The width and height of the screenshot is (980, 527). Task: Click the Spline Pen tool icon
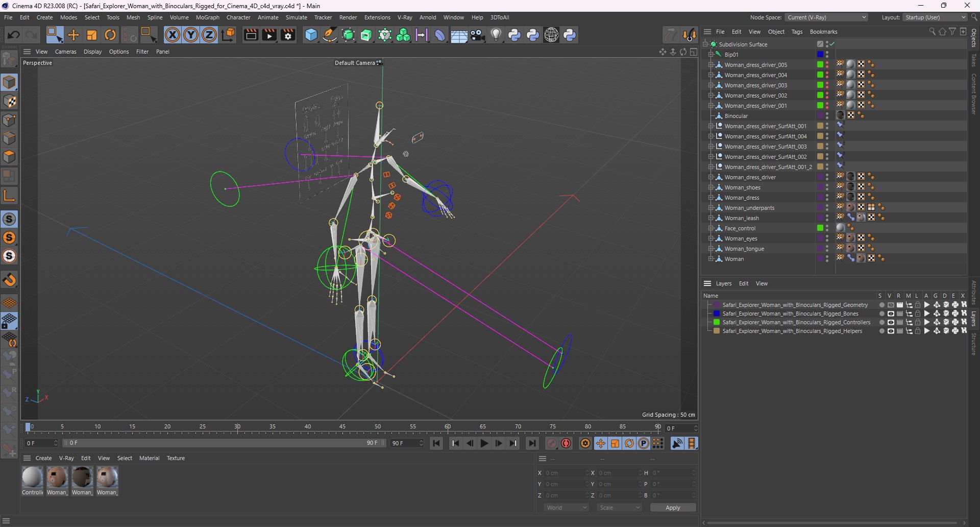coord(330,35)
